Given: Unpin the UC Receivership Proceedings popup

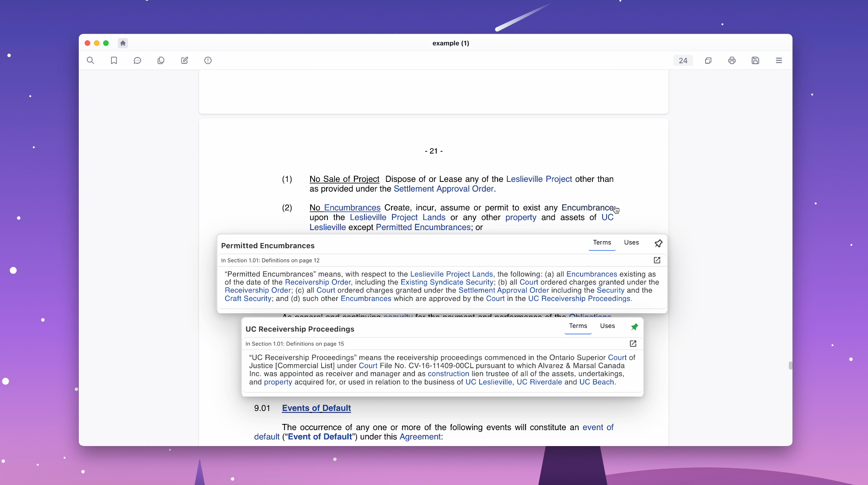Looking at the screenshot, I should coord(634,327).
